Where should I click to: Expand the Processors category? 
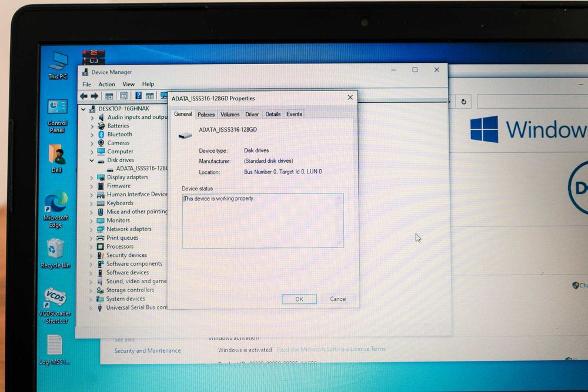[91, 247]
